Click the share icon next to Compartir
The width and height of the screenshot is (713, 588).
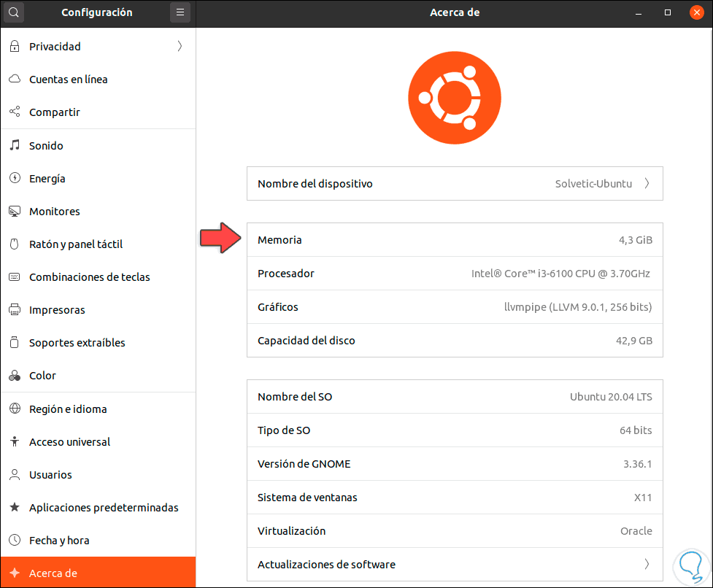click(15, 112)
